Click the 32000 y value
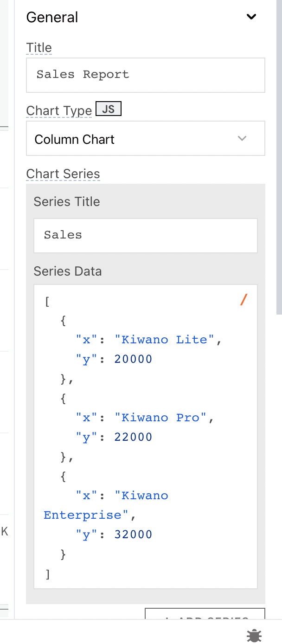 tap(133, 535)
